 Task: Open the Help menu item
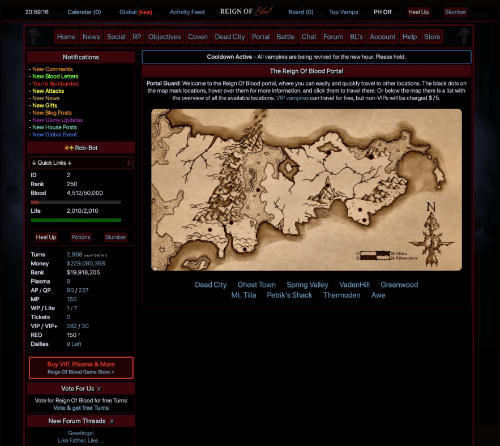pos(410,37)
